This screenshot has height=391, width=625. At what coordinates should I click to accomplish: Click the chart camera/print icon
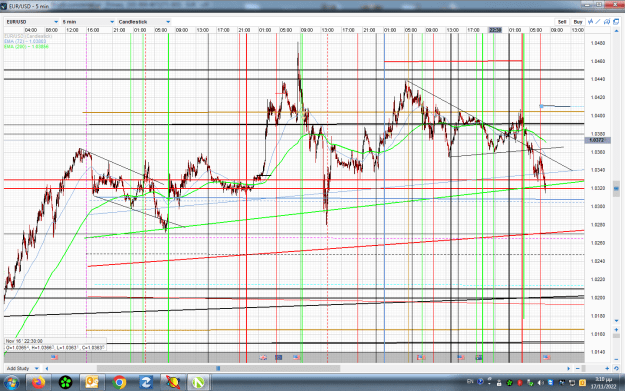[x=607, y=22]
